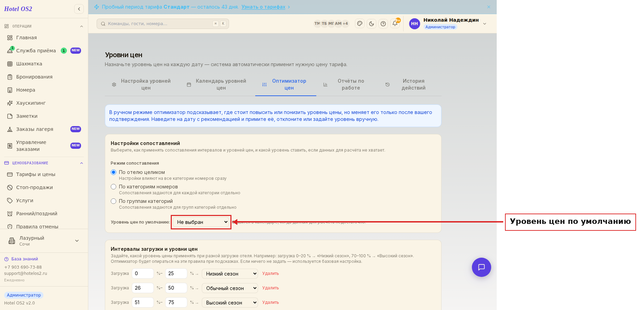This screenshot has height=310, width=644.
Task: Edit load end value 50
Action: pos(176,288)
